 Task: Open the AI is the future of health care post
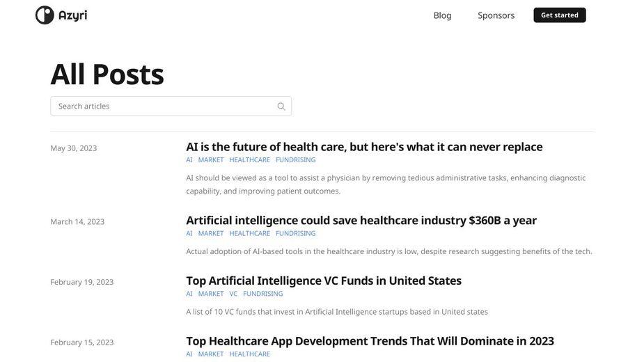(x=364, y=147)
